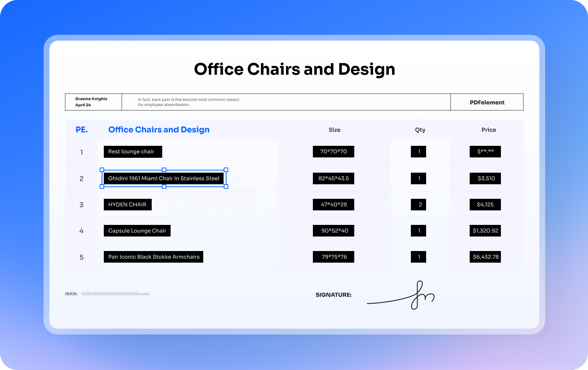The image size is (588, 370).
Task: Click the IBAN number 'It28193262016310000662xxxxx'
Action: (116, 294)
